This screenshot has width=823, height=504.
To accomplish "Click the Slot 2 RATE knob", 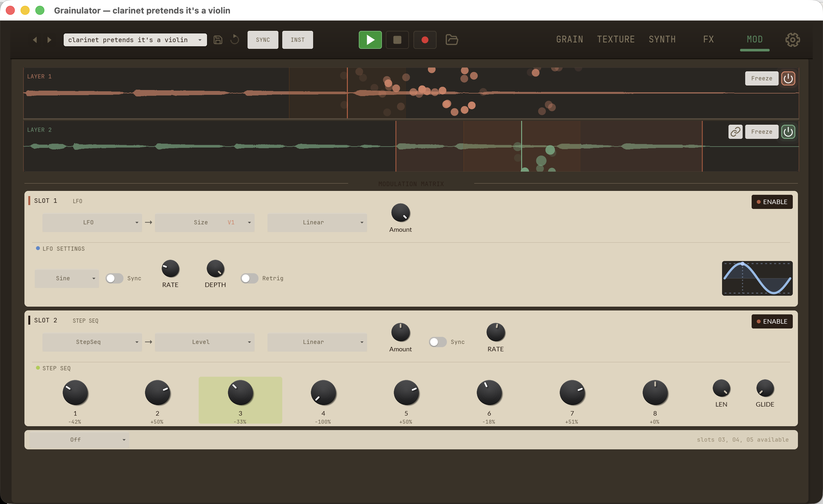I will click(496, 332).
